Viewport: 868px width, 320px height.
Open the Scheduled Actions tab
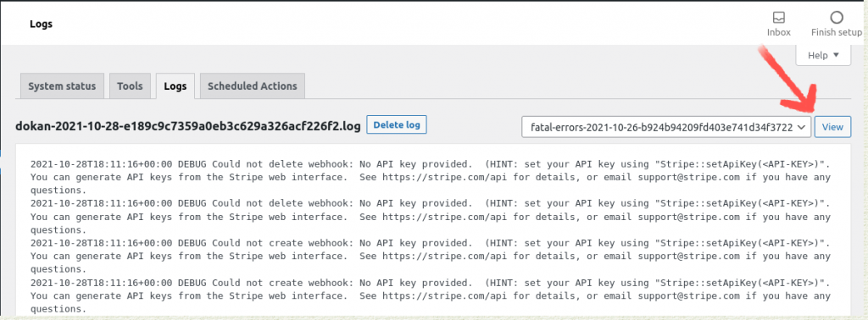tap(253, 86)
